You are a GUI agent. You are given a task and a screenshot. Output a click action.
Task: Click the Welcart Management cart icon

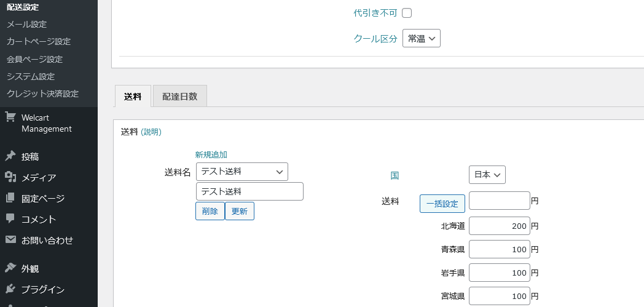point(10,118)
